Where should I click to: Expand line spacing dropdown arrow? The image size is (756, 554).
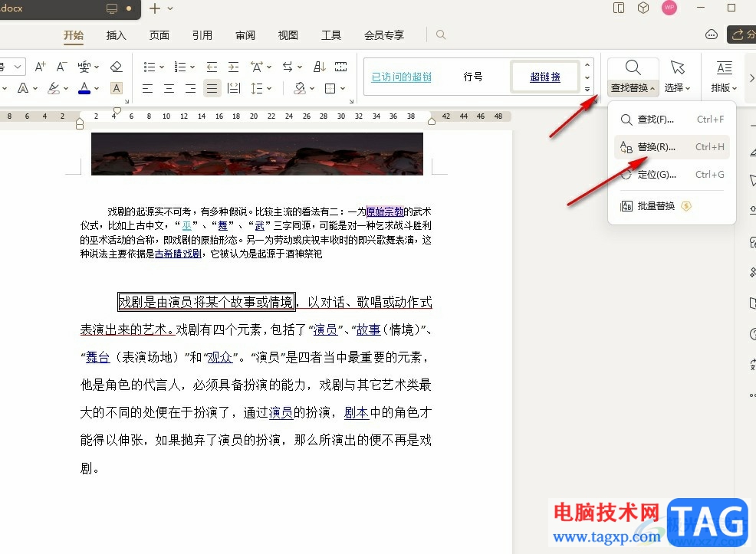tap(269, 89)
